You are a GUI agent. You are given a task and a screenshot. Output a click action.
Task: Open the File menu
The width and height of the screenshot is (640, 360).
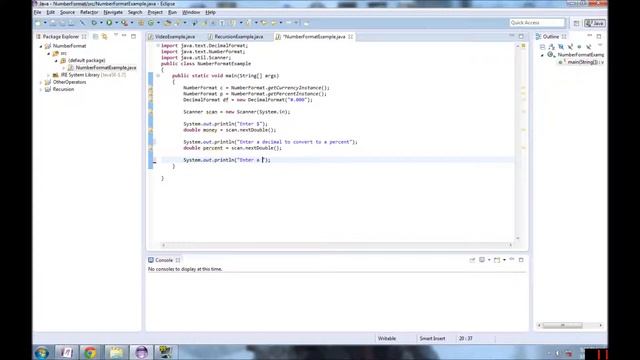(38, 12)
